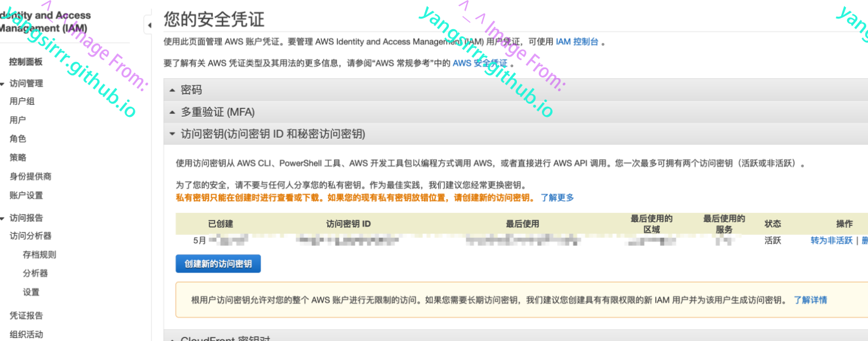
Task: Click the 访问密钥 ID column header
Action: point(349,224)
